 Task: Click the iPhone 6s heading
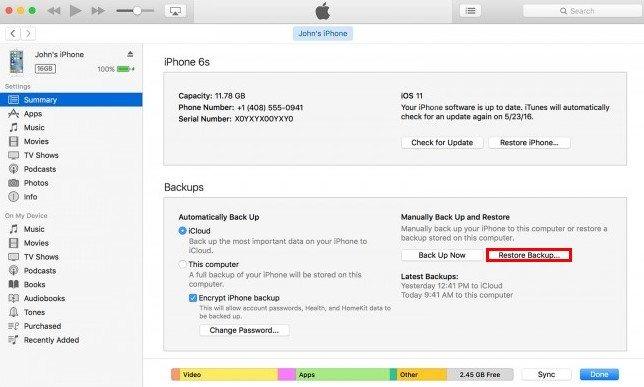(187, 62)
